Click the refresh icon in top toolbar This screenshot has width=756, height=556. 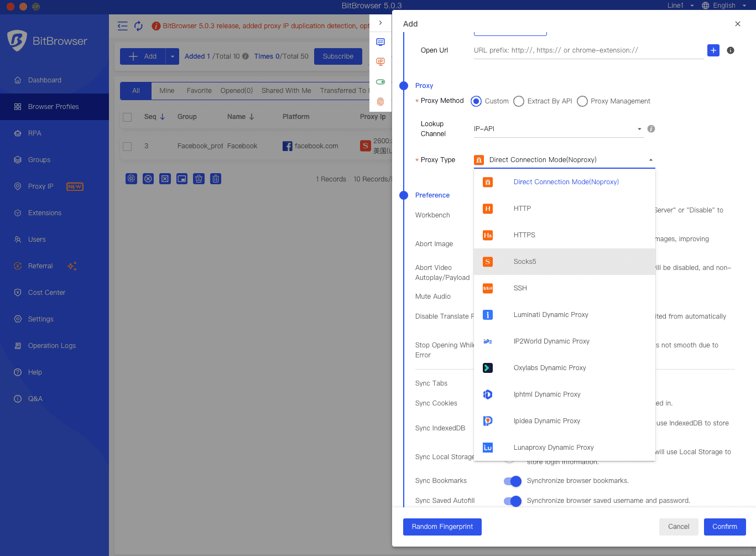138,26
